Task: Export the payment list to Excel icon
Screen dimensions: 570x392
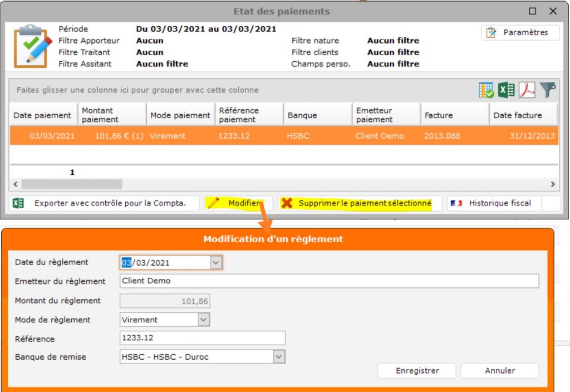Action: tap(506, 90)
